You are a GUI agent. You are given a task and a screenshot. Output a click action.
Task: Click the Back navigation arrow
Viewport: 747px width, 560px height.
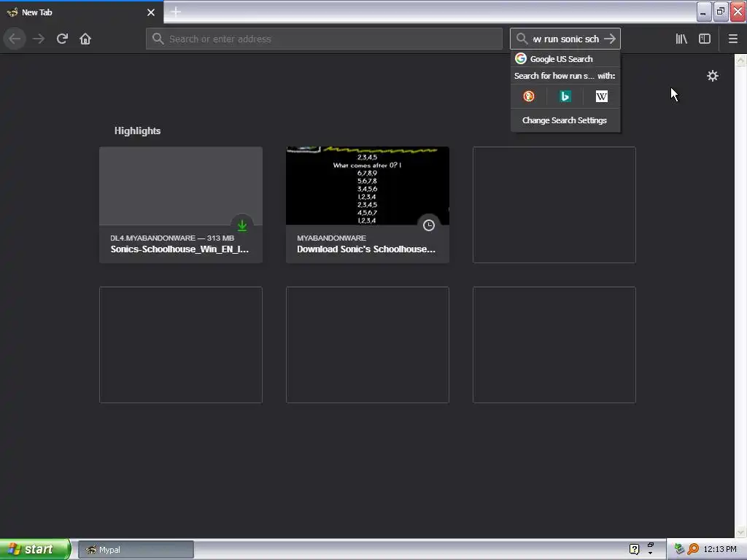(15, 39)
